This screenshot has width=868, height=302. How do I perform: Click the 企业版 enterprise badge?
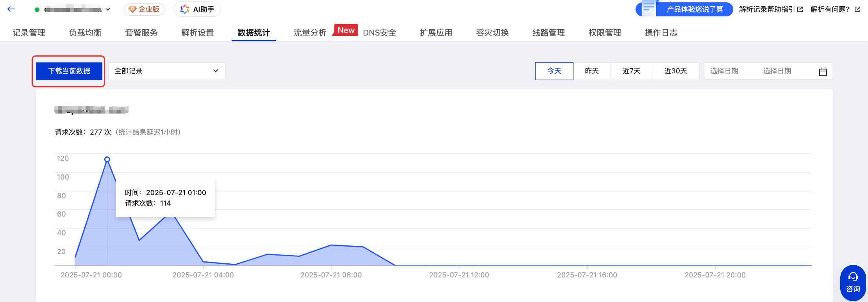144,9
